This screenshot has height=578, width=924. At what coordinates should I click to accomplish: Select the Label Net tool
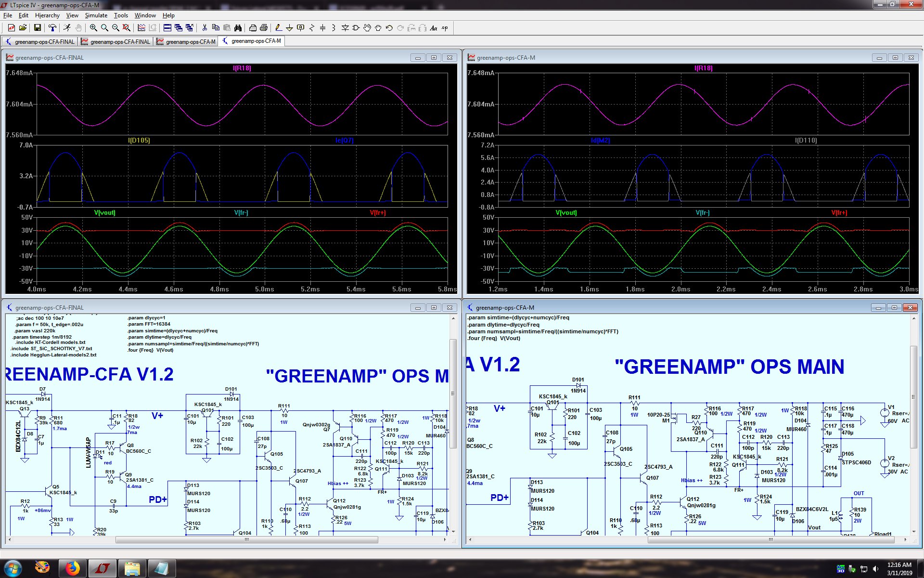click(x=300, y=28)
